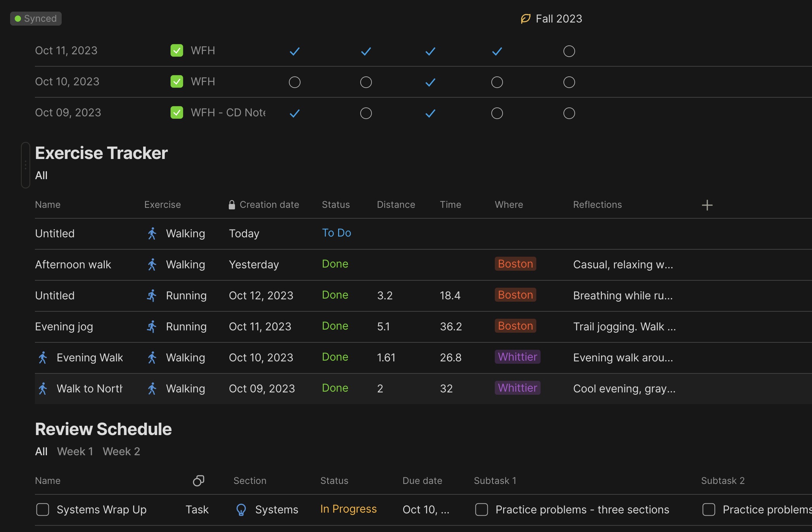Screen dimensions: 812x532
Task: Click the add property plus icon
Action: coord(707,205)
